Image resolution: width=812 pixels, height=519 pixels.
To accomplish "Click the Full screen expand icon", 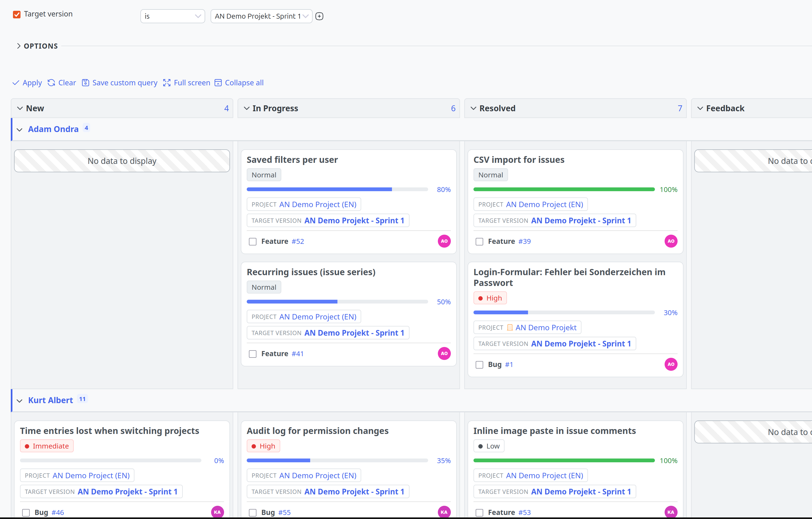I will (167, 83).
